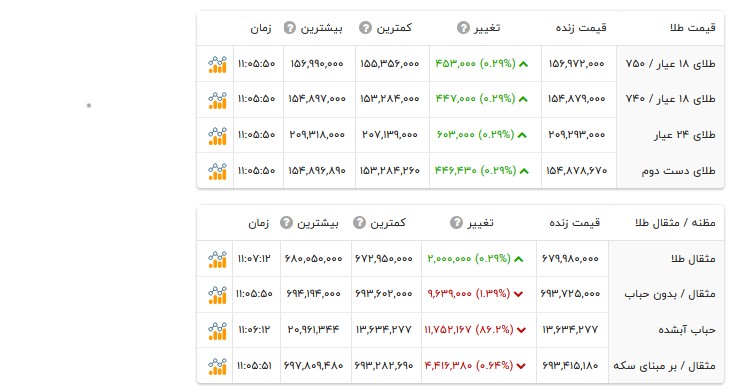Open the طلای دست دوم row label

pyautogui.click(x=678, y=171)
